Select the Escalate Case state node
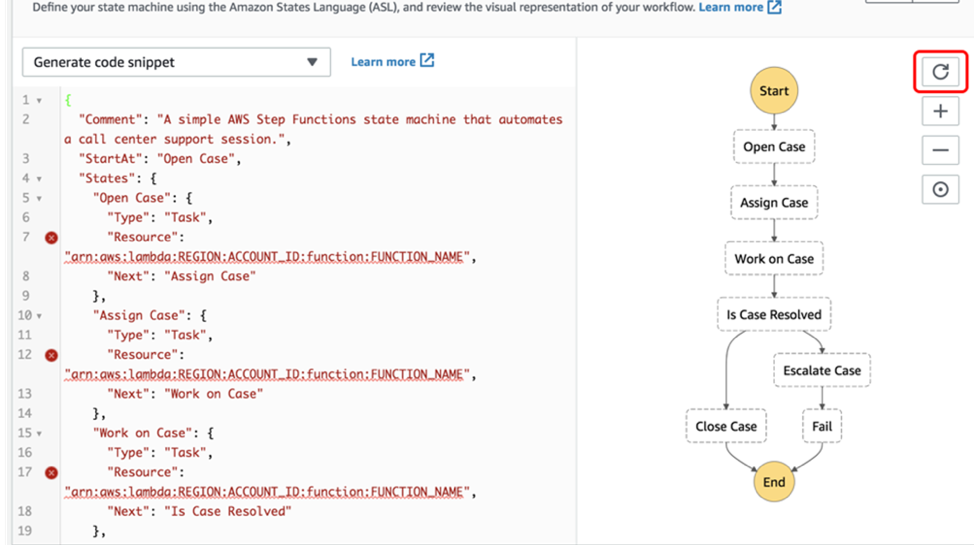 coord(821,370)
